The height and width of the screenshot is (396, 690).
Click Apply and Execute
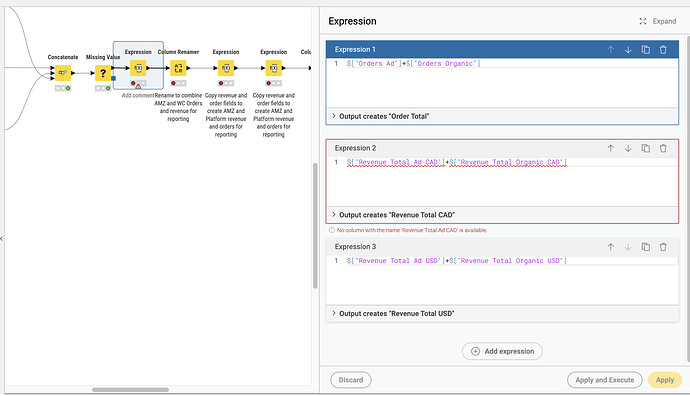[x=605, y=380]
